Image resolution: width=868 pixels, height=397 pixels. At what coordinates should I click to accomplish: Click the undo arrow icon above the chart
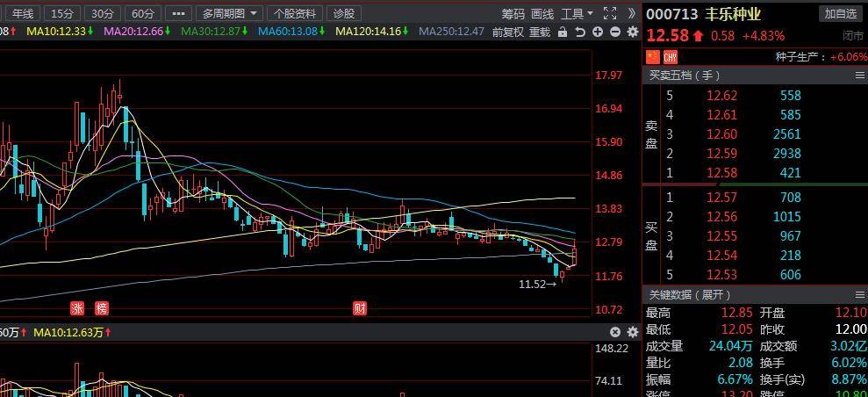[x=580, y=32]
